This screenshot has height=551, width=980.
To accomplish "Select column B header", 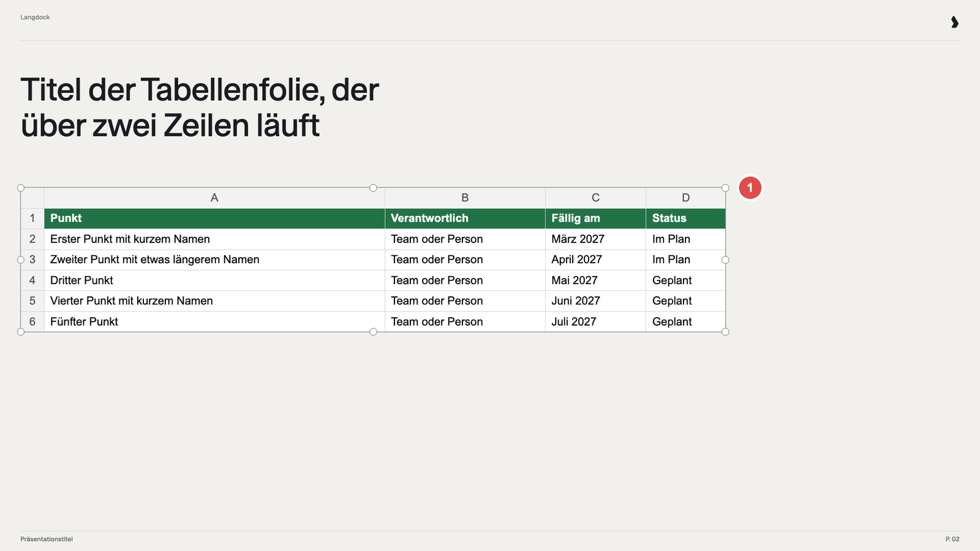I will pyautogui.click(x=465, y=198).
